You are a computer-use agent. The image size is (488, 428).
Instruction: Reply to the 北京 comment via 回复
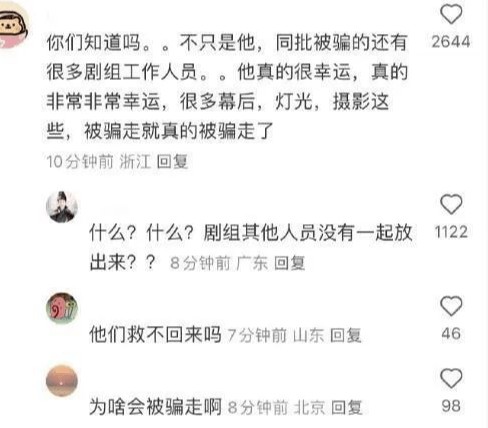click(346, 407)
